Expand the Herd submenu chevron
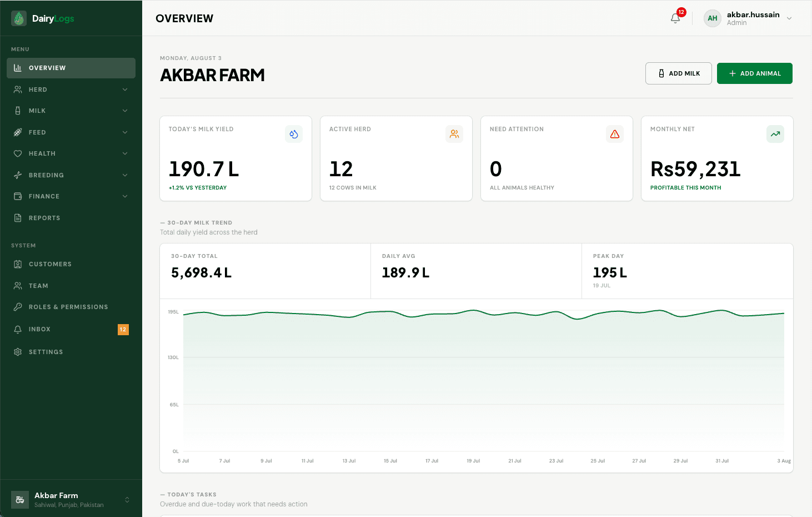This screenshot has width=812, height=517. (x=125, y=90)
